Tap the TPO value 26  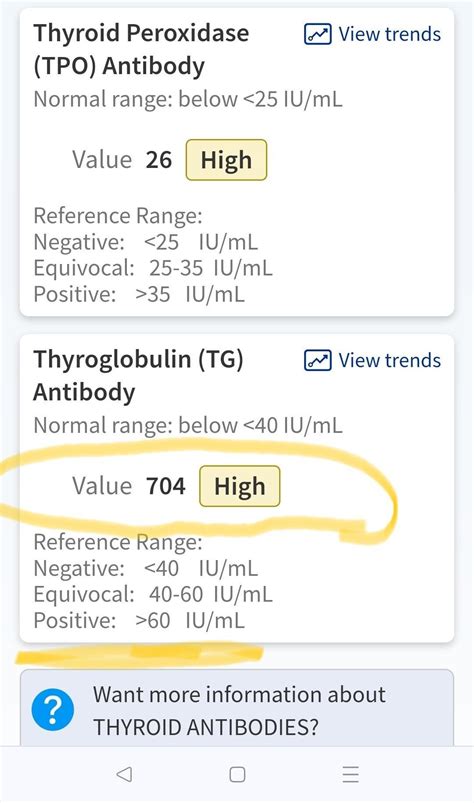[x=159, y=160]
